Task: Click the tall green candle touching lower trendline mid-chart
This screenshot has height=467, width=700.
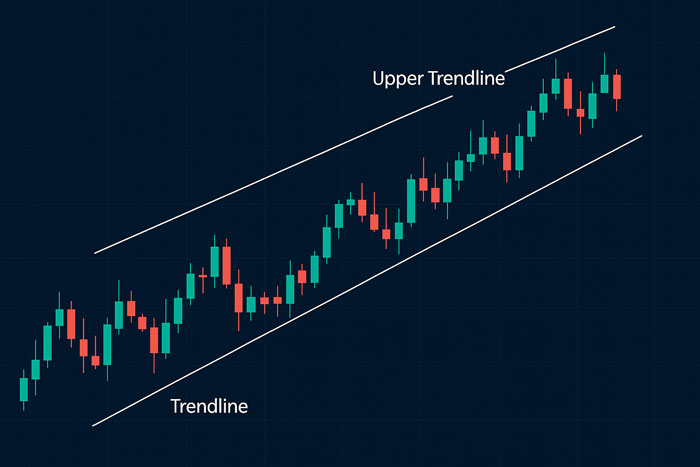Action: pyautogui.click(x=290, y=289)
